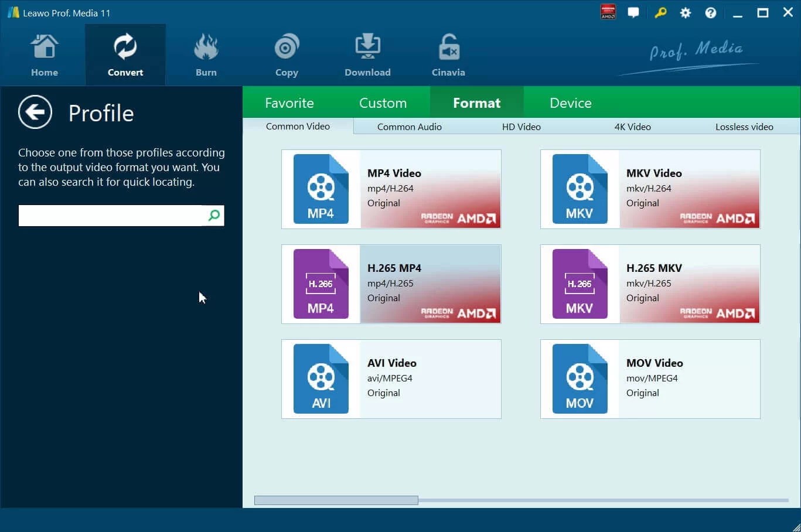This screenshot has width=801, height=532.
Task: Open the Download module
Action: point(367,54)
